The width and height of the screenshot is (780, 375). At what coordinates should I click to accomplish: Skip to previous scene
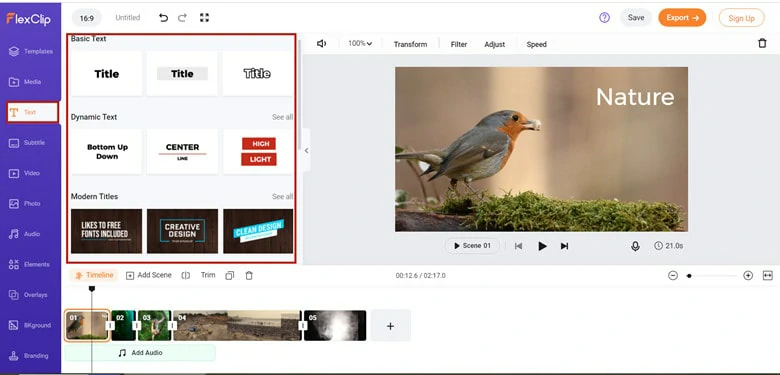click(518, 246)
